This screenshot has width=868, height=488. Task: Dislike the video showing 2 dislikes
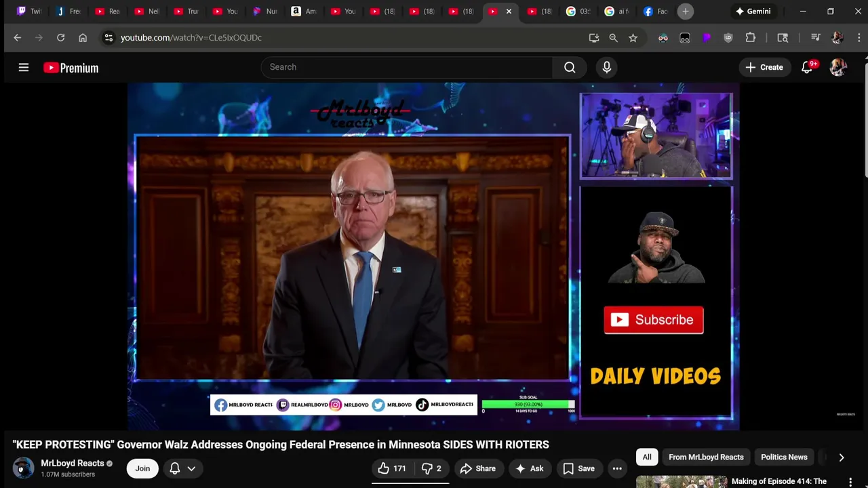point(431,468)
